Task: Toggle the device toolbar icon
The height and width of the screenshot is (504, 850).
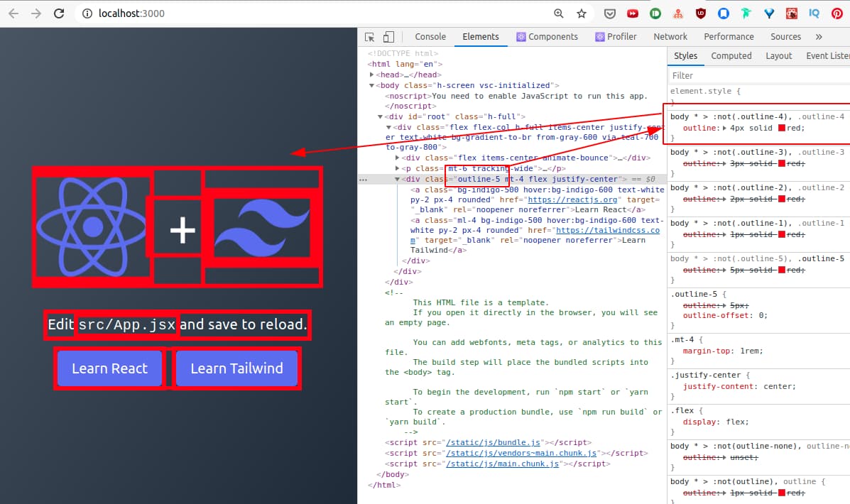Action: [388, 37]
